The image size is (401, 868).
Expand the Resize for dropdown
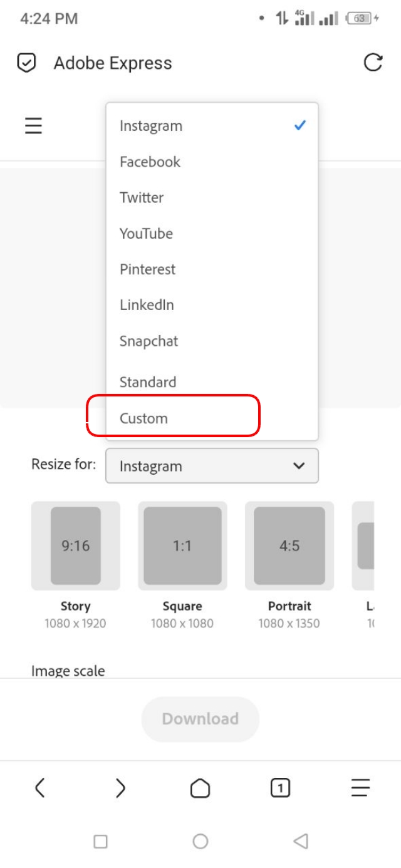(x=212, y=466)
